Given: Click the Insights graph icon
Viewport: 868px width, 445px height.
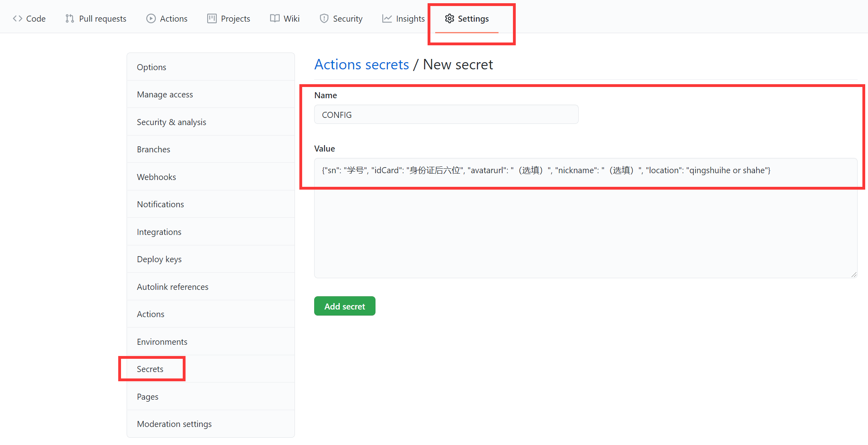Looking at the screenshot, I should (x=387, y=18).
